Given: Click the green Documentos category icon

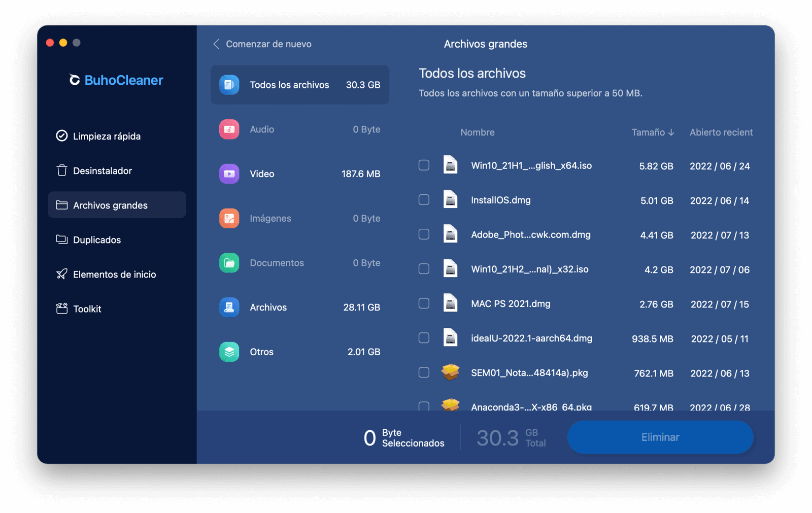Looking at the screenshot, I should click(x=229, y=263).
